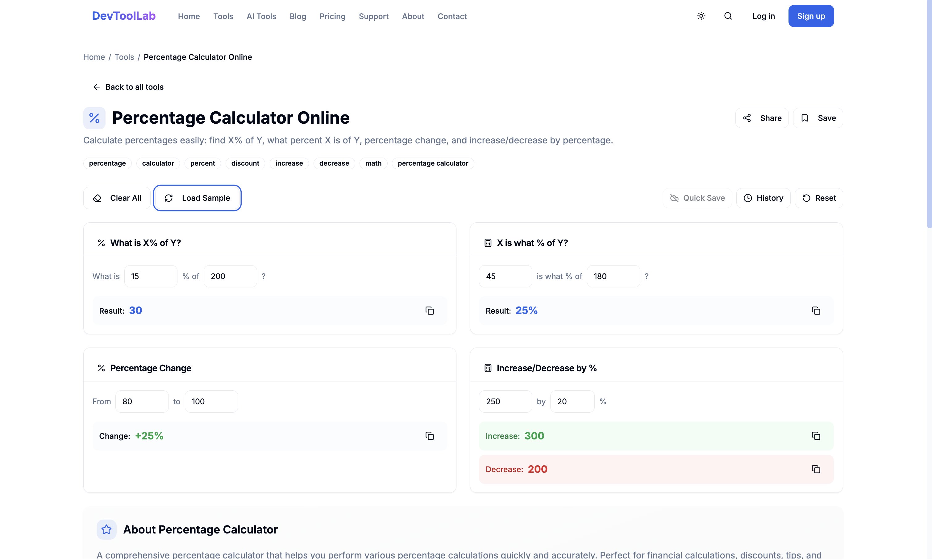Go to AI Tools in navigation
Image resolution: width=932 pixels, height=560 pixels.
coord(261,16)
